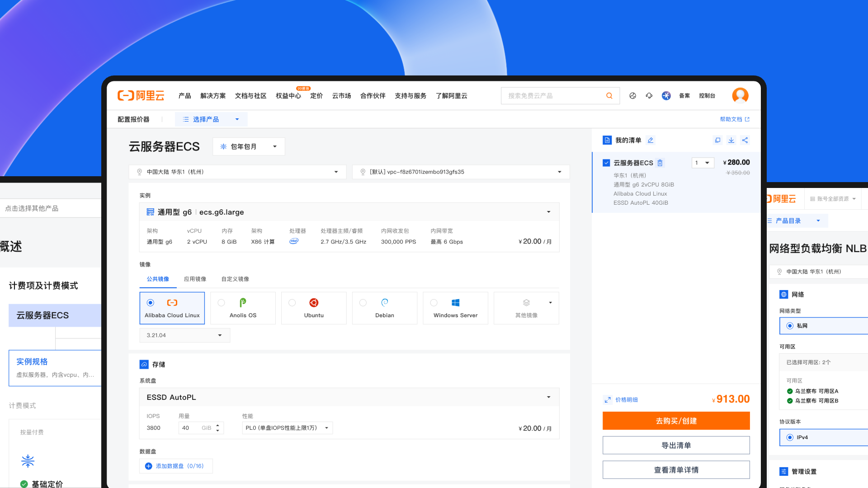Viewport: 868px width, 488px height.
Task: Click the 价格明细 expand icon
Action: click(x=607, y=400)
